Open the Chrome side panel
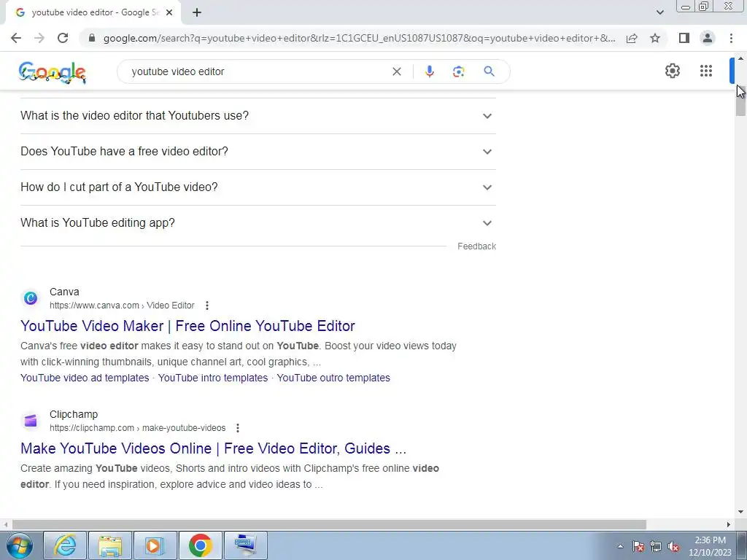The image size is (747, 560). (684, 38)
